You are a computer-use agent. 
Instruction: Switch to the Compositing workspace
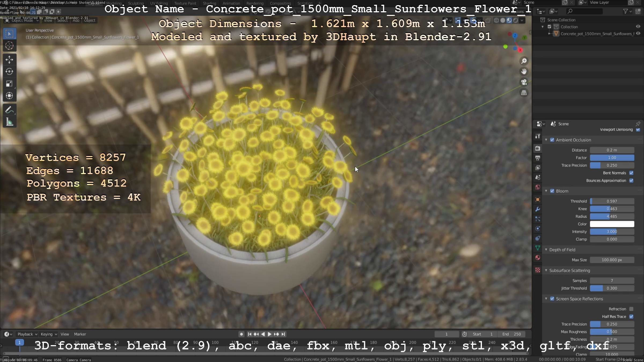[x=280, y=3]
